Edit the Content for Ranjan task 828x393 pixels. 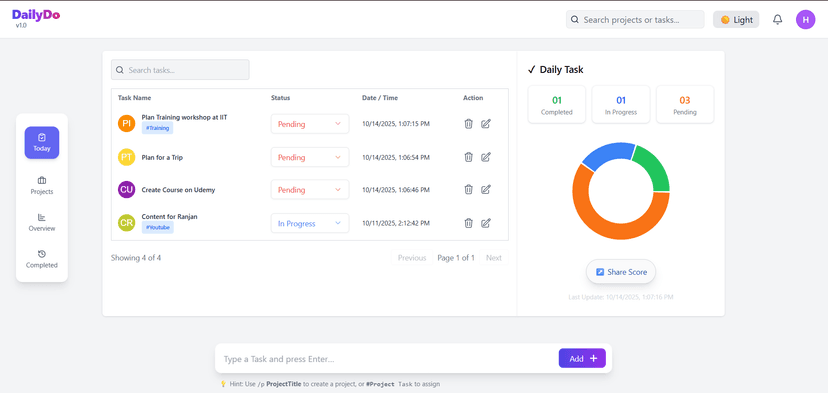(x=486, y=223)
